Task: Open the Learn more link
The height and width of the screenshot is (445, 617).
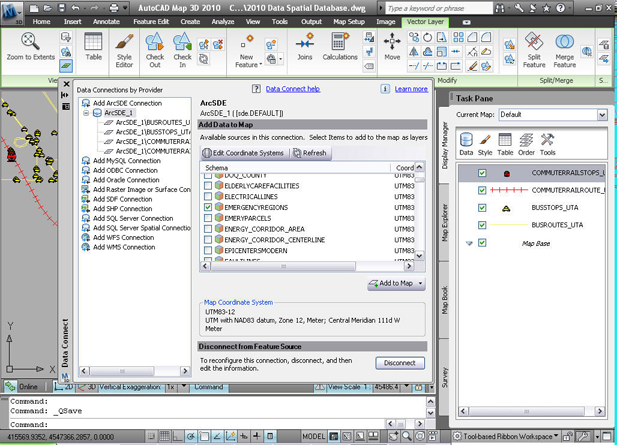Action: (411, 89)
